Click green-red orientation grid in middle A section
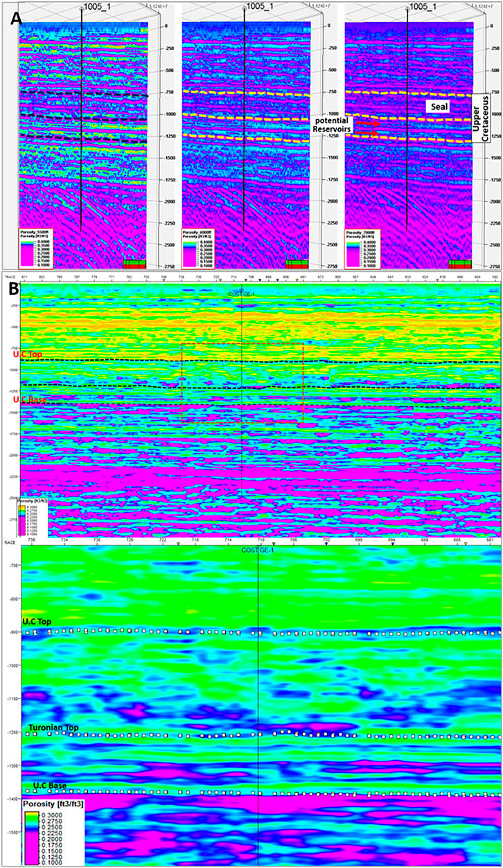 298,264
